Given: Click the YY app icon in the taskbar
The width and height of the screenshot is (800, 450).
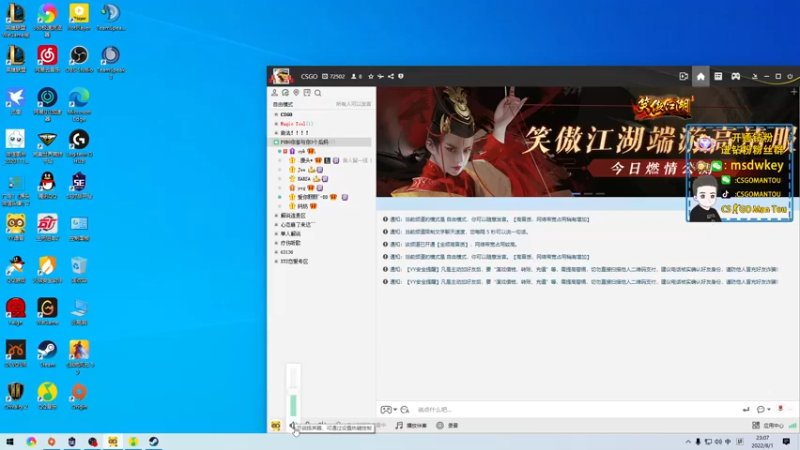Looking at the screenshot, I should 113,442.
